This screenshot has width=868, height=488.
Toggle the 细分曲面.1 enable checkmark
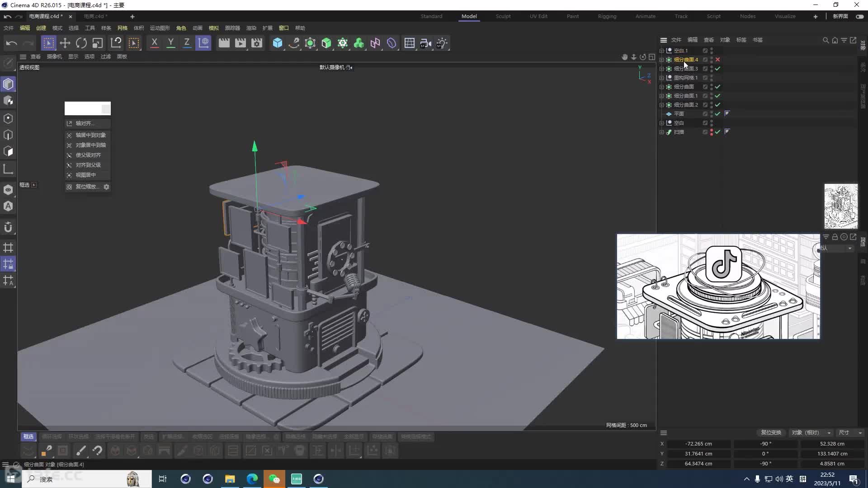(717, 96)
